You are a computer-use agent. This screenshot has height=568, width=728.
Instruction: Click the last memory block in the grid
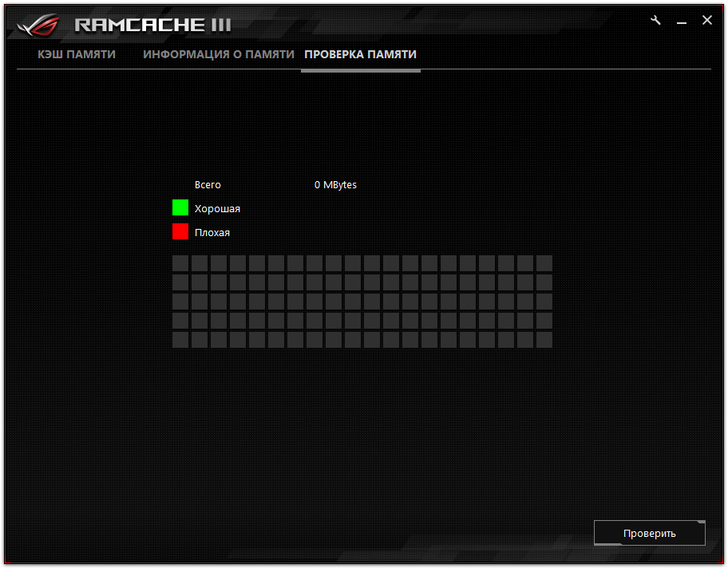544,340
